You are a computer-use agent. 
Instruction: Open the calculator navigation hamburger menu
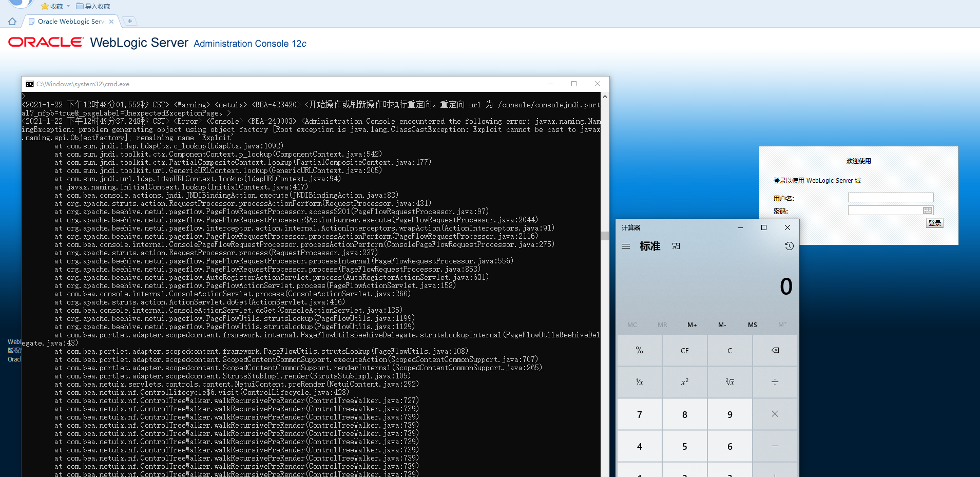626,246
